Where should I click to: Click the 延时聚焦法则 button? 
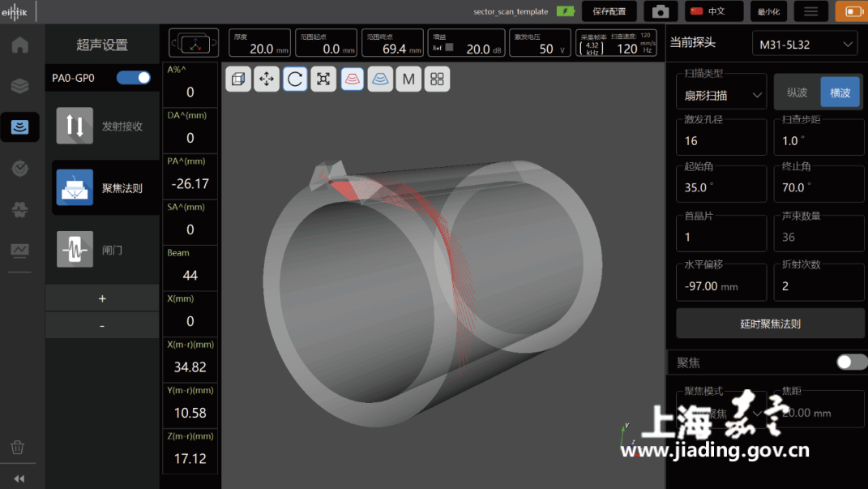pyautogui.click(x=770, y=324)
